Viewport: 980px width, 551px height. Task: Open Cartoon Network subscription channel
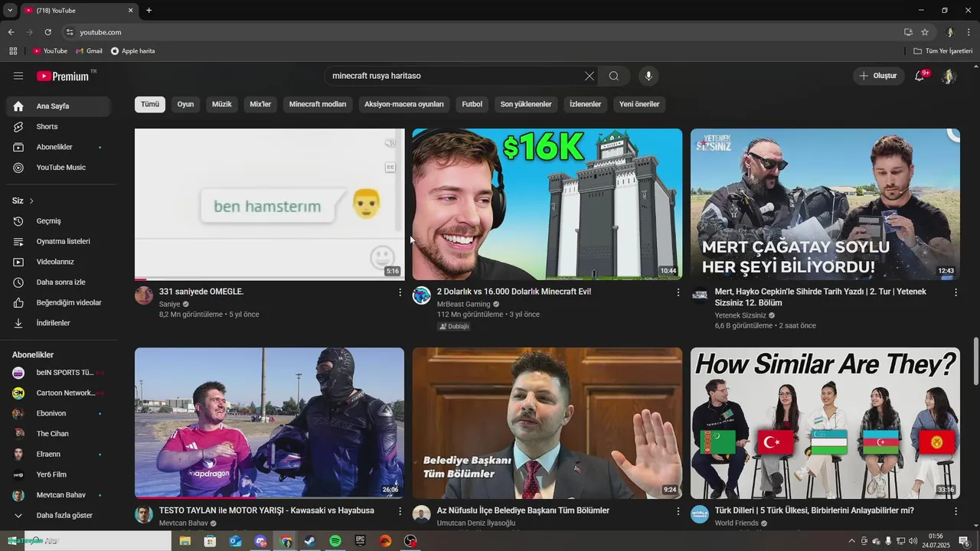point(59,393)
